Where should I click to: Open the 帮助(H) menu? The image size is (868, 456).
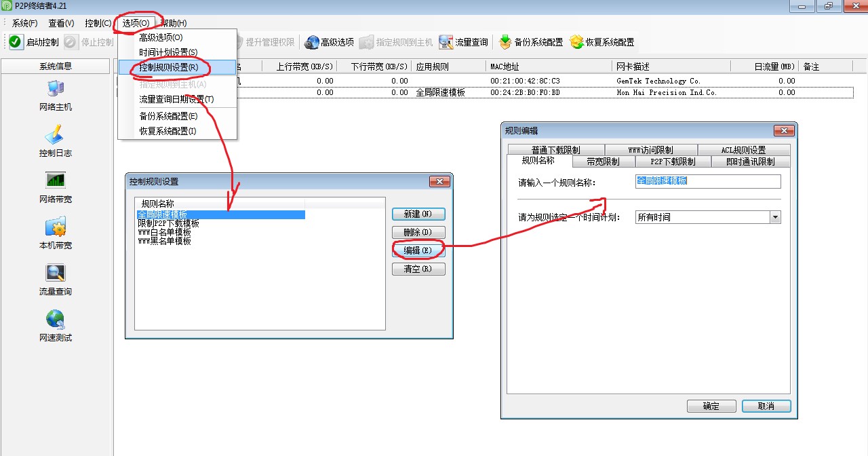[174, 23]
